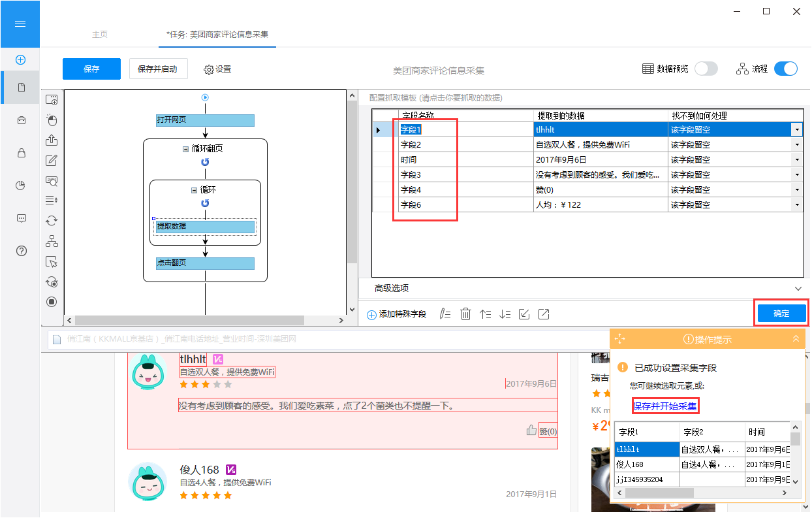This screenshot has width=812, height=518.
Task: Select the stop circle tool icon
Action: pyautogui.click(x=52, y=302)
